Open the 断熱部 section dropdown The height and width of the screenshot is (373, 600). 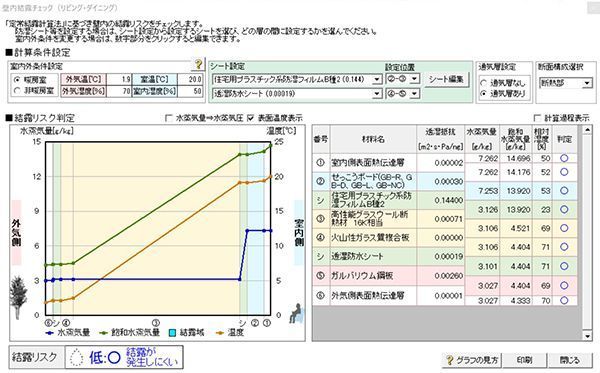pos(587,83)
